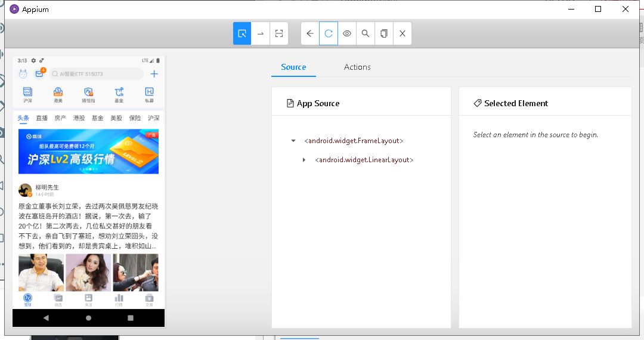The width and height of the screenshot is (644, 340).
Task: Switch to the Actions tab
Action: pos(357,67)
